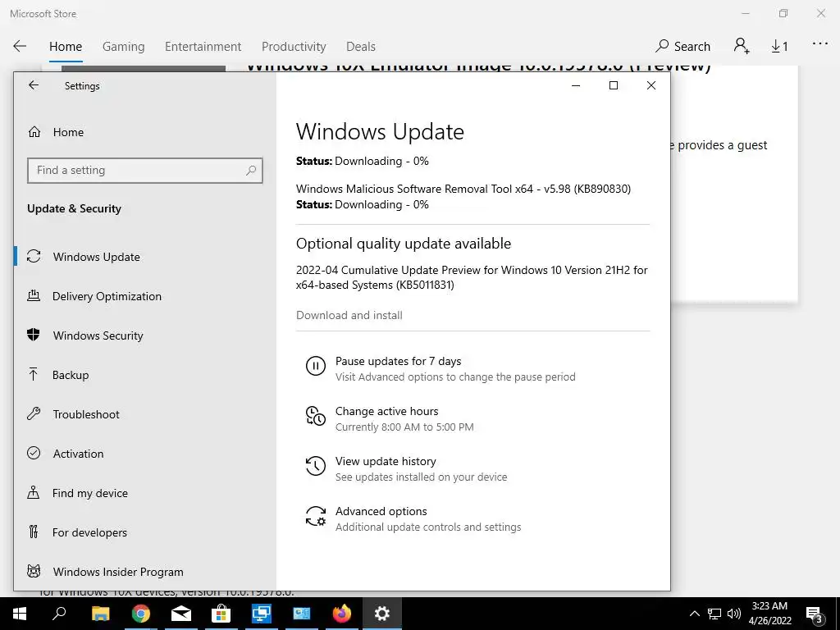Open Microsoft Store from taskbar
The width and height of the screenshot is (840, 630).
click(x=221, y=614)
